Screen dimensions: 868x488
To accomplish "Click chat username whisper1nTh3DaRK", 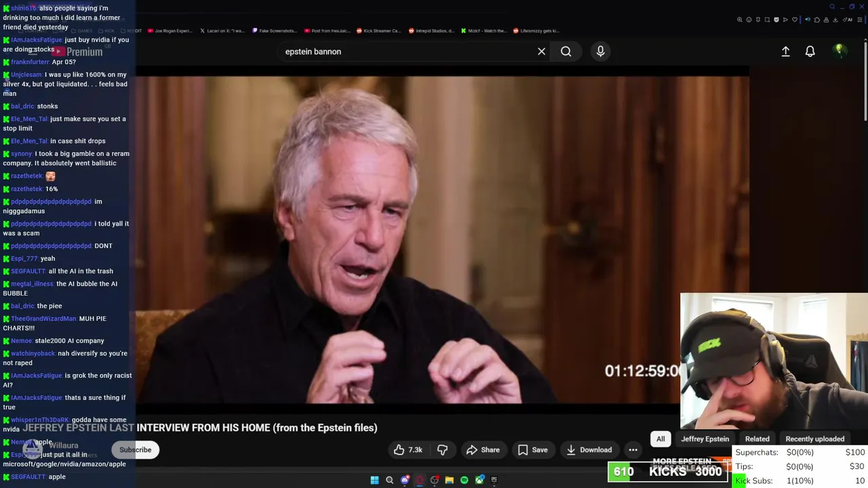I will click(x=40, y=420).
